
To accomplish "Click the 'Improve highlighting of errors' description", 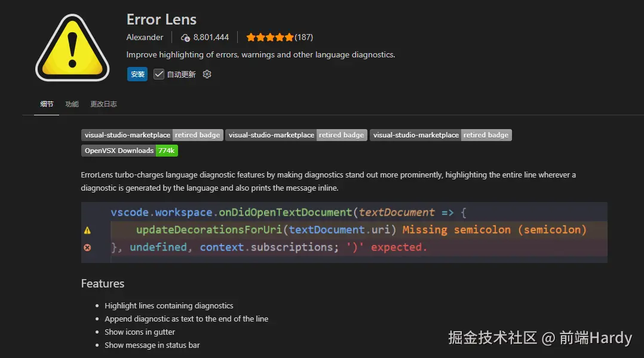I will pyautogui.click(x=261, y=54).
